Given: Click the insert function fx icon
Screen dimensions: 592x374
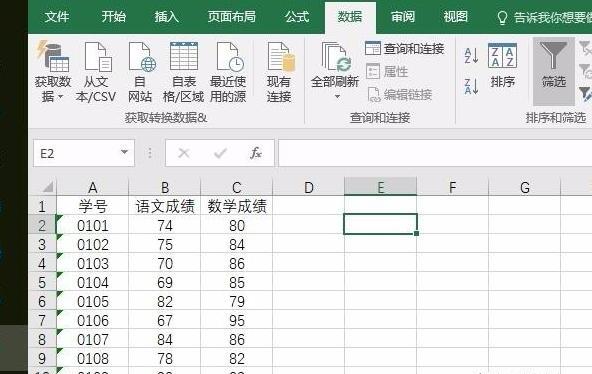Looking at the screenshot, I should 256,153.
